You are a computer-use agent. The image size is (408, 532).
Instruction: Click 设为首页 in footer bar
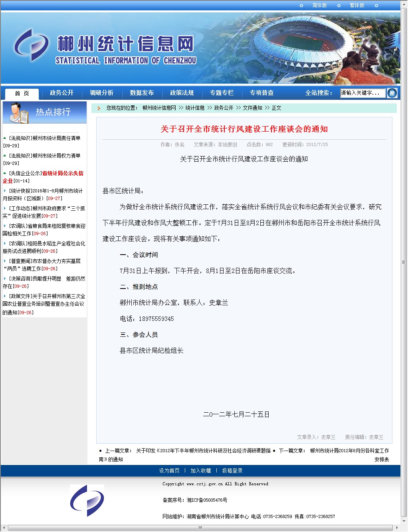tap(169, 471)
